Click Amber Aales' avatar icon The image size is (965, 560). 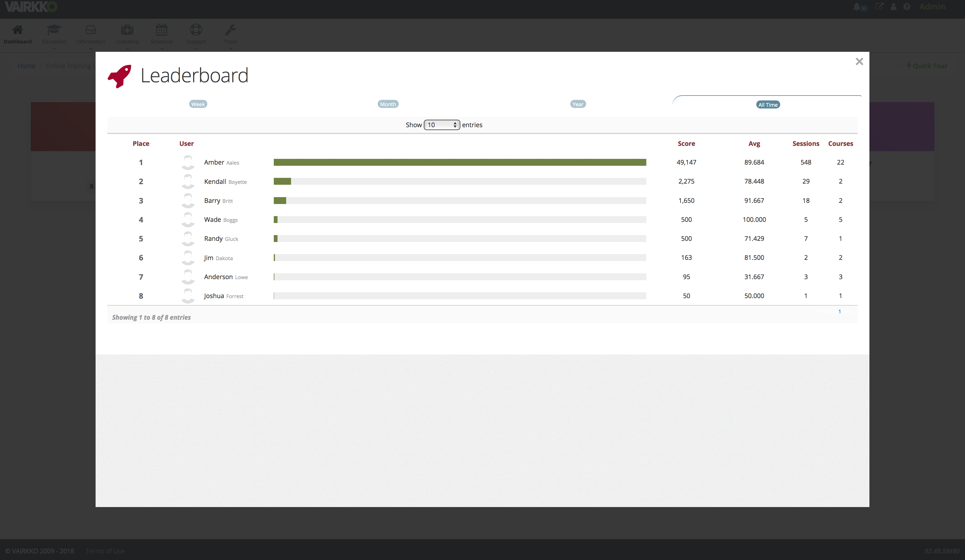188,162
